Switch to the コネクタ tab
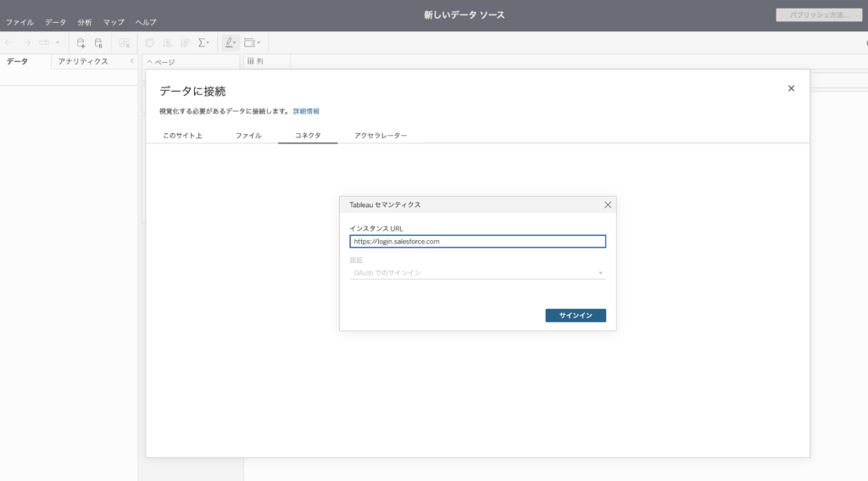This screenshot has width=868, height=481. (308, 135)
